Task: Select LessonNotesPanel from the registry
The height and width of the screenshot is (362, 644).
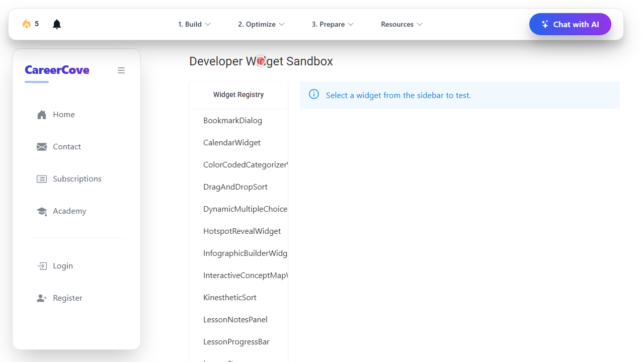Action: pos(238,320)
